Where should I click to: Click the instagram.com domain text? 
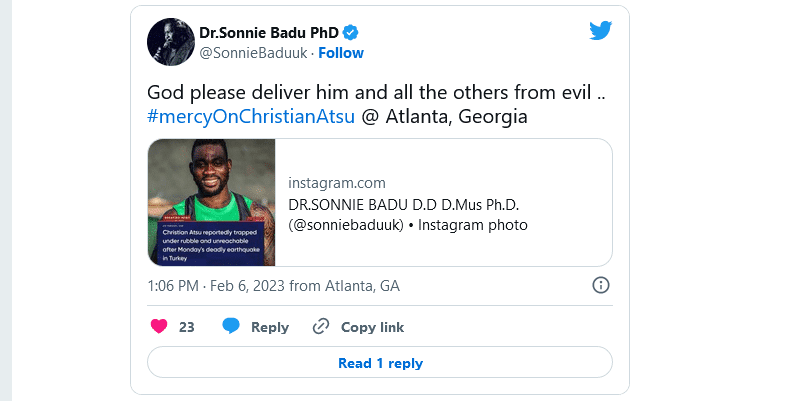[x=336, y=183]
